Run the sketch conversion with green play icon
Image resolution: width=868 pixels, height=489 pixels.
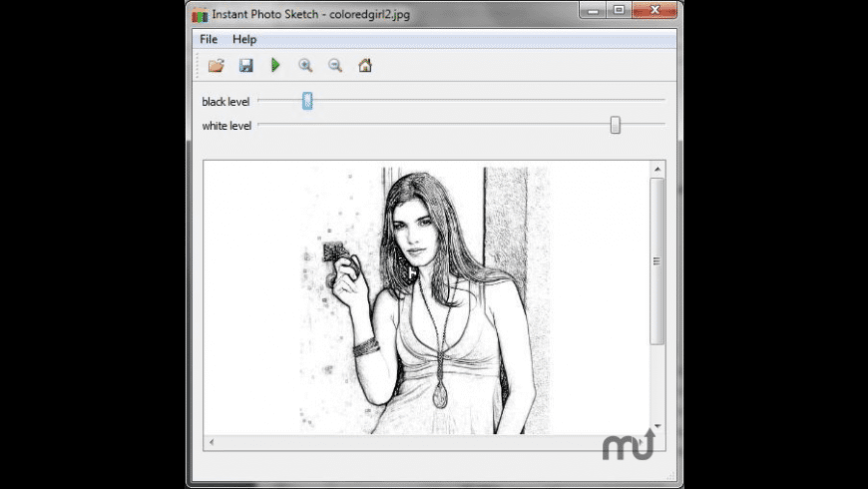275,65
